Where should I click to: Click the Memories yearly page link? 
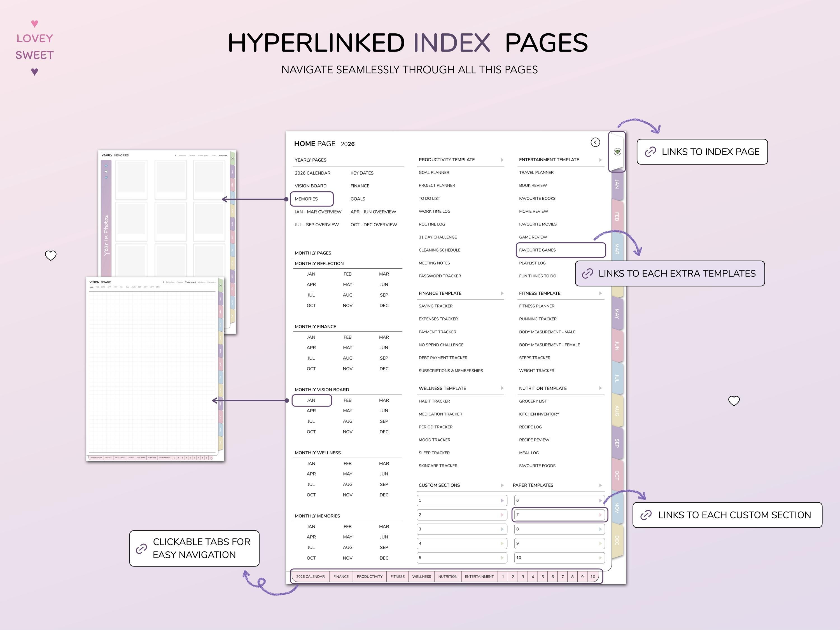(x=311, y=199)
